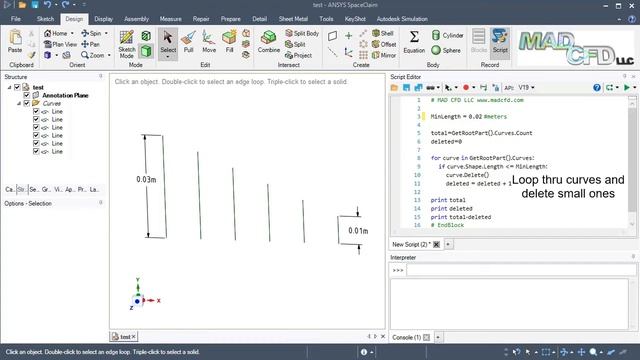Close the New Script (2) tab
The width and height of the screenshot is (640, 360).
436,244
